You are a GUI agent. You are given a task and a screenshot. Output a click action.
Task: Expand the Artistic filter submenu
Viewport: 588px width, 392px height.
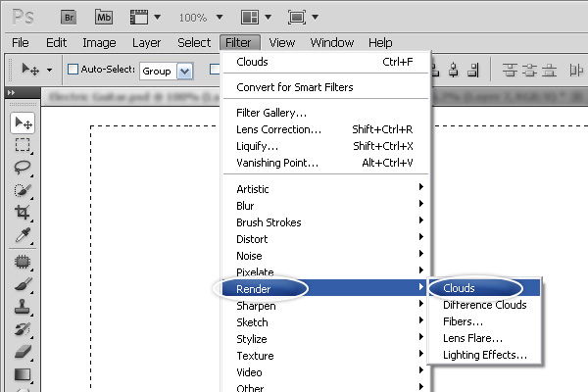pyautogui.click(x=325, y=189)
